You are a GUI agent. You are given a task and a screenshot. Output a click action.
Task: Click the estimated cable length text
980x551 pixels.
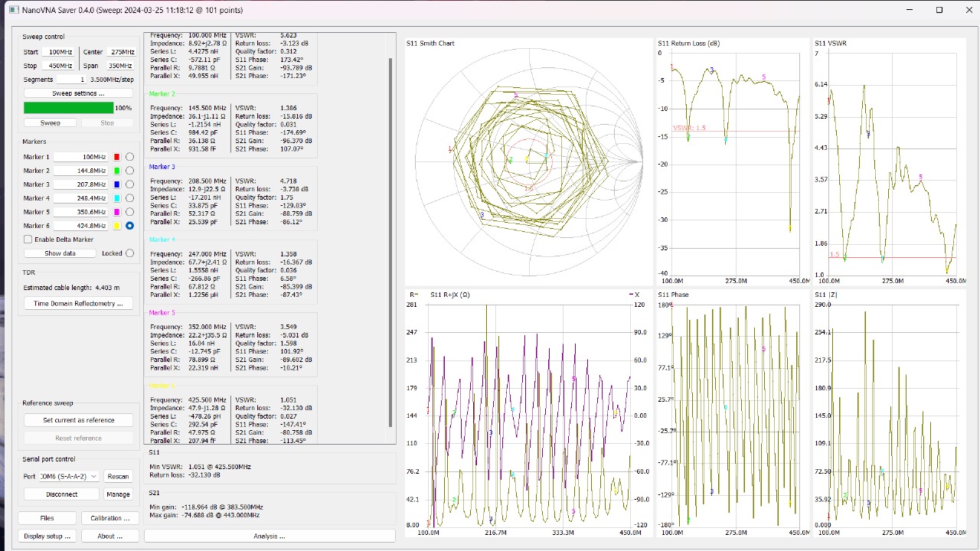(71, 288)
